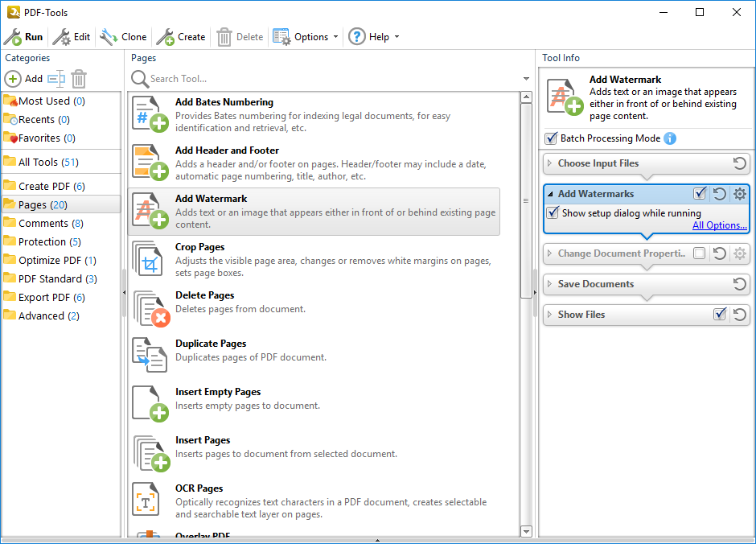Expand the Choose Input Files section
Image resolution: width=756 pixels, height=544 pixels.
pos(550,163)
